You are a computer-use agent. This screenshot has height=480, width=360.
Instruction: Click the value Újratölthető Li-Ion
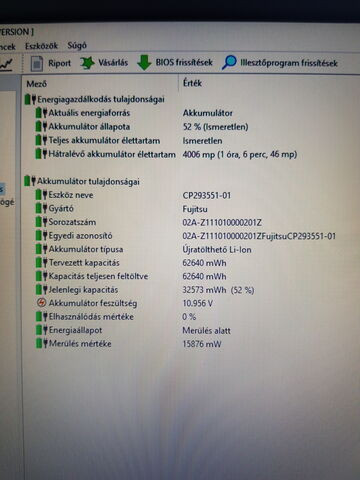click(217, 249)
